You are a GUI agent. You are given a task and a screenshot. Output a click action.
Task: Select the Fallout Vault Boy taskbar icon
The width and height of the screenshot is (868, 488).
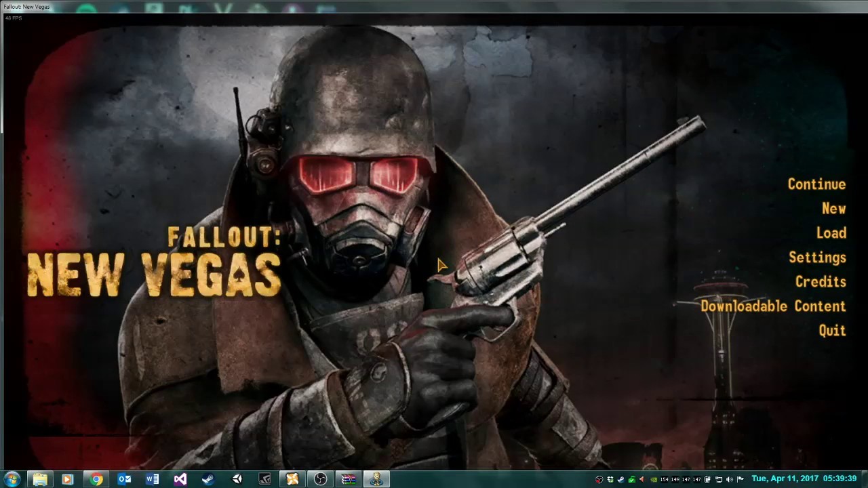tap(376, 479)
